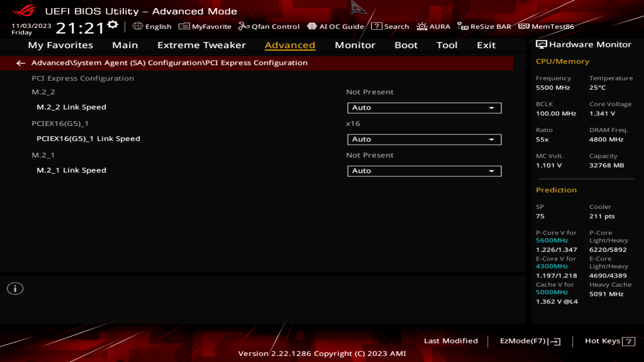
Task: Click the information icon at bottom left
Action: coord(15,288)
